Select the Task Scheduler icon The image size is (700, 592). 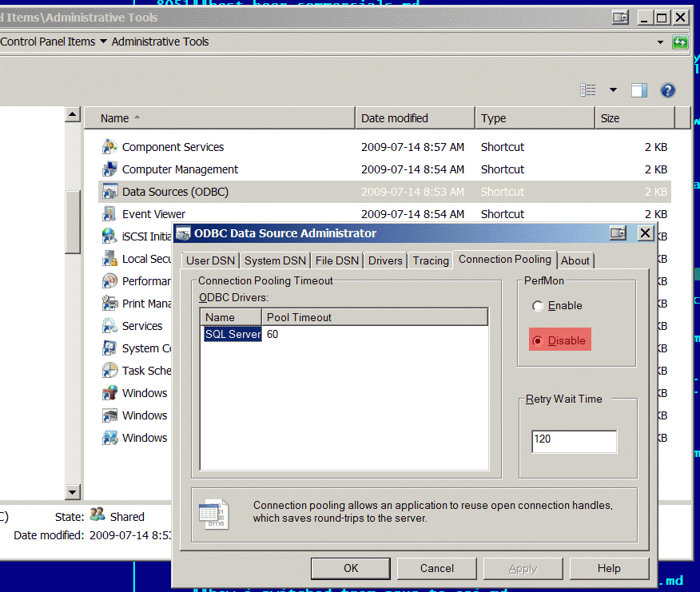[109, 370]
